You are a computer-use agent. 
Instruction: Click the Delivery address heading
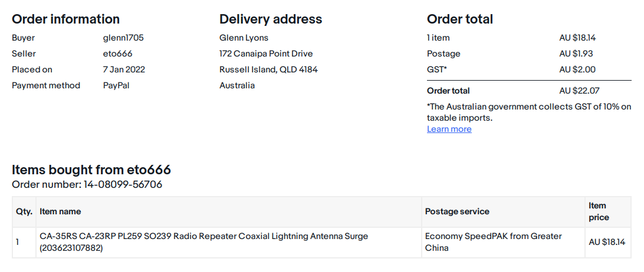pos(271,19)
